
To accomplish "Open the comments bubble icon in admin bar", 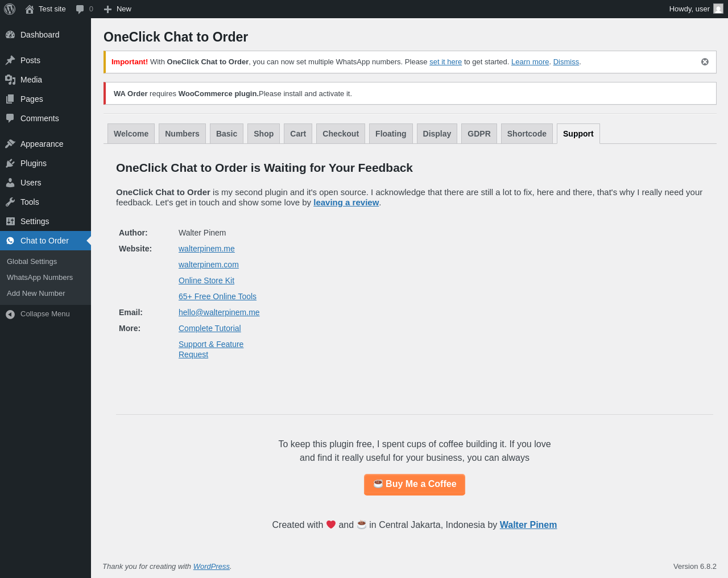I will click(x=80, y=9).
